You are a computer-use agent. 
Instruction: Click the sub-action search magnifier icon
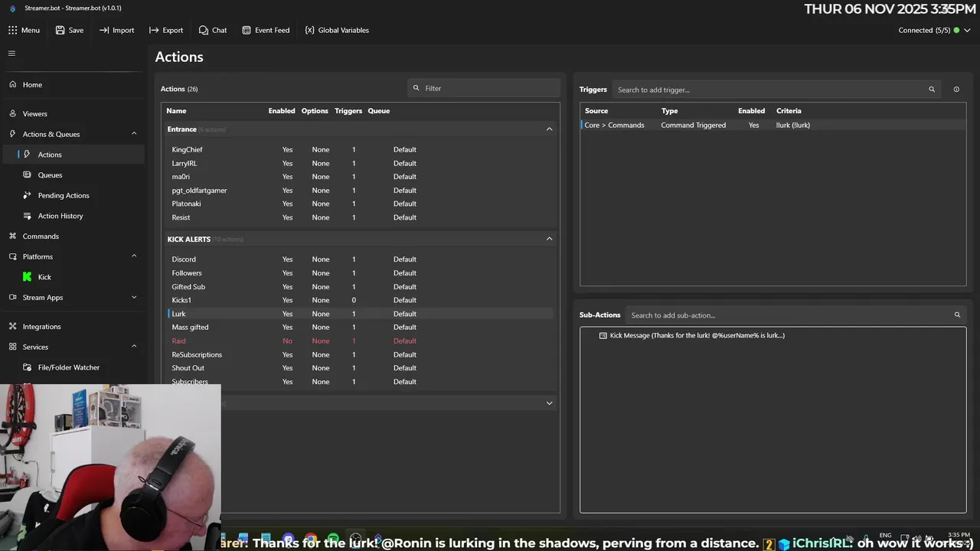[957, 315]
